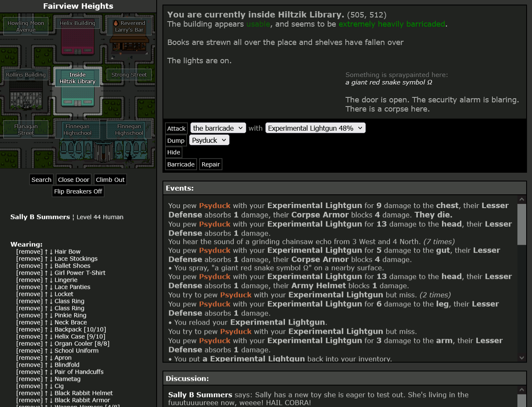This screenshot has height=407, width=532.
Task: Expand the Experimental Lightgun 48% weapon dropdown
Action: (x=315, y=128)
